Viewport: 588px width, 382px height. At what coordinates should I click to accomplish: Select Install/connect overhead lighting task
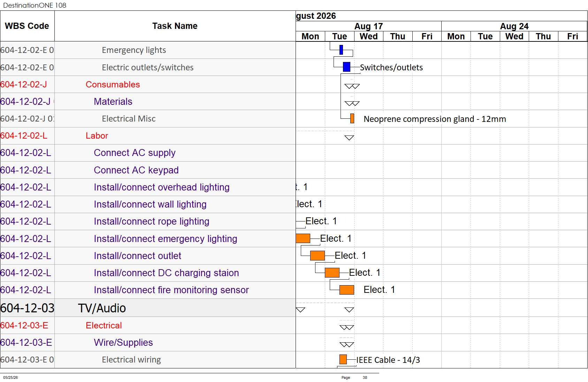point(162,187)
